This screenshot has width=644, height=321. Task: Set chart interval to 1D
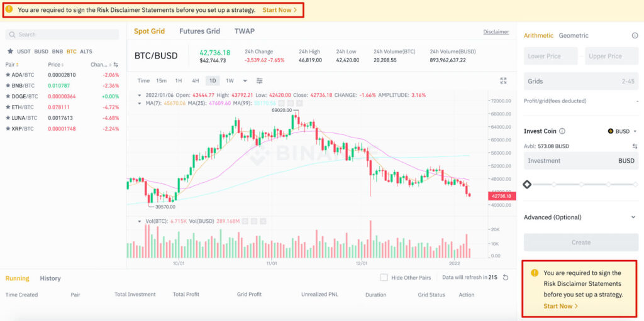pyautogui.click(x=213, y=80)
